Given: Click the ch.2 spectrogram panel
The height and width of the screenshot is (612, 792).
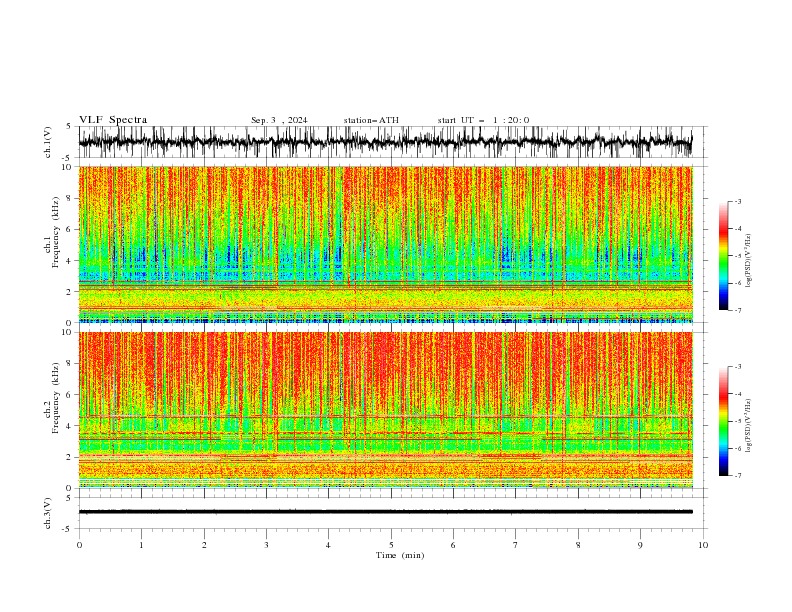Looking at the screenshot, I should (386, 410).
